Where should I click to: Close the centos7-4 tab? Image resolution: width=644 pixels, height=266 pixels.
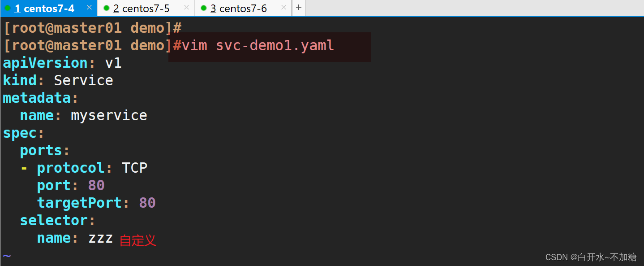pos(89,7)
